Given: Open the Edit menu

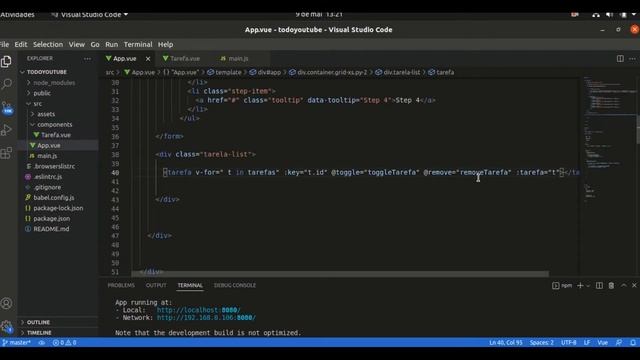Looking at the screenshot, I should click(21, 44).
